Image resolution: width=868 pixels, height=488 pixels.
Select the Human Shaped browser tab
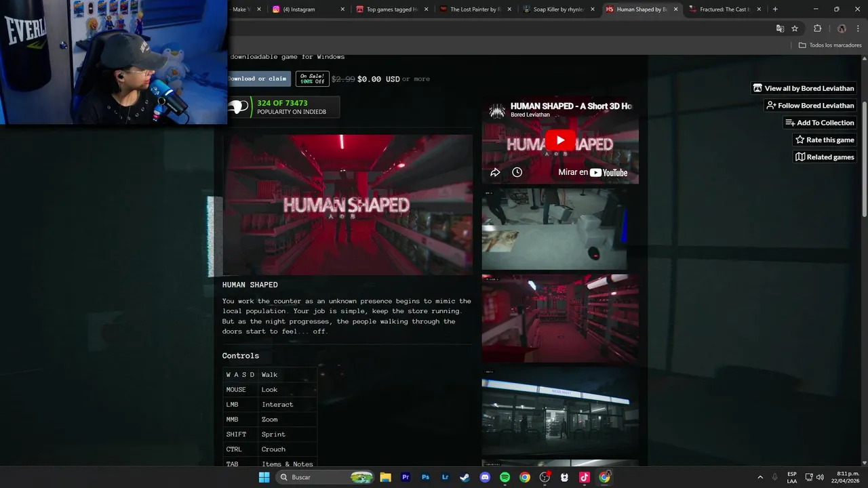(641, 9)
